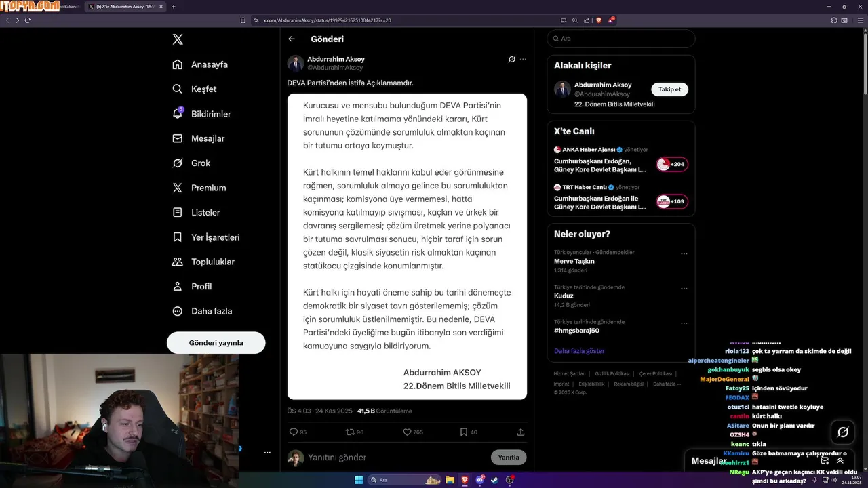
Task: Open Çerez Politikası footer link
Action: tap(656, 374)
